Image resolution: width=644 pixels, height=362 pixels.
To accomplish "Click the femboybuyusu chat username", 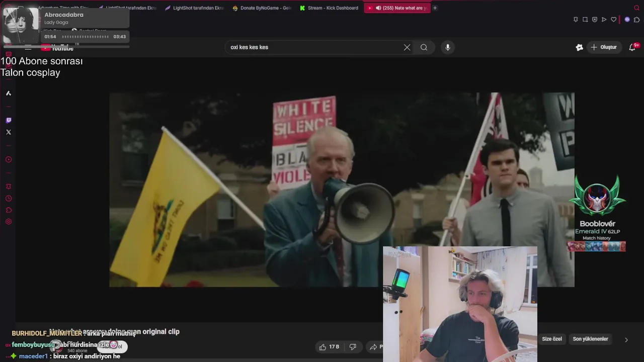I will pos(33,345).
